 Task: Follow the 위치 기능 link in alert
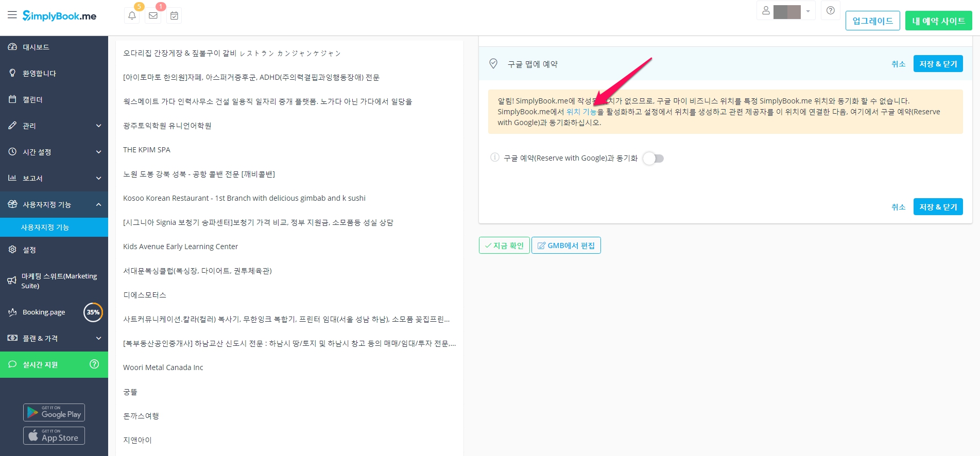click(581, 112)
